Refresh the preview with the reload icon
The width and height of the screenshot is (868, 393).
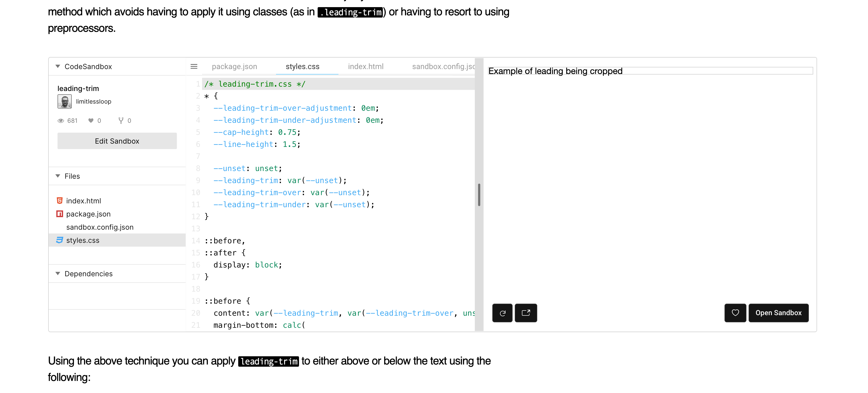pos(502,313)
